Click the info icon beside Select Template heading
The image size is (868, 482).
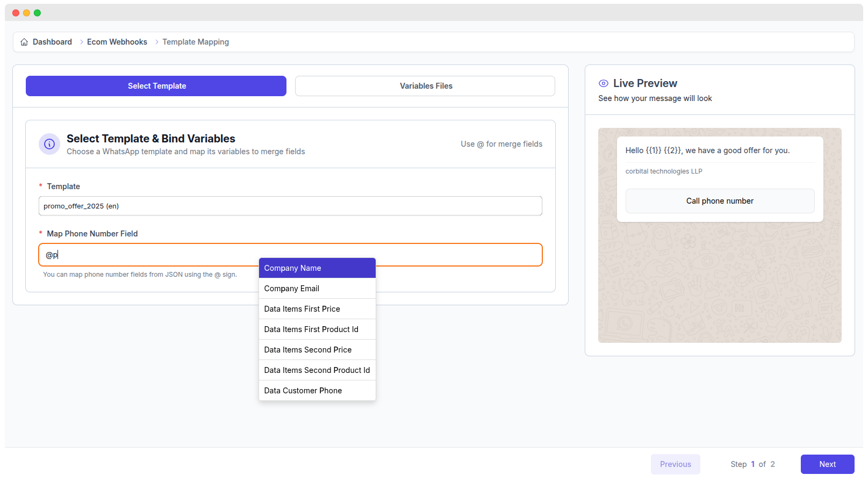49,144
